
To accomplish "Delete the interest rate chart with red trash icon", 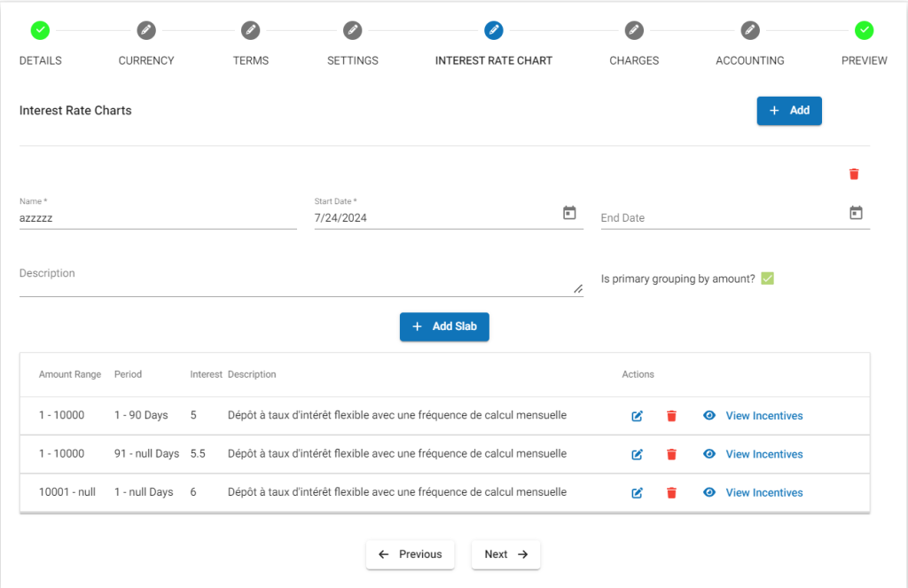I will coord(854,174).
